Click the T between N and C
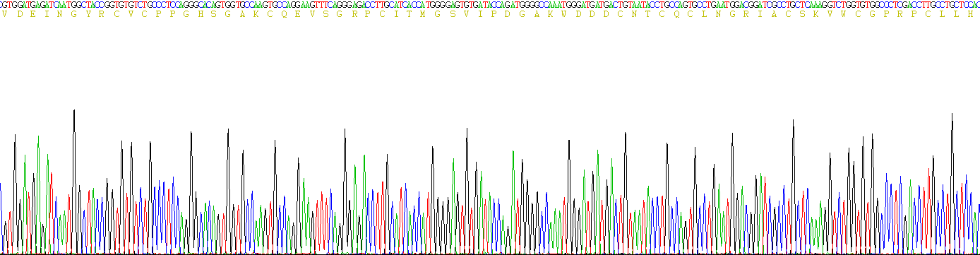Viewport: 980px width, 255px height. click(647, 14)
